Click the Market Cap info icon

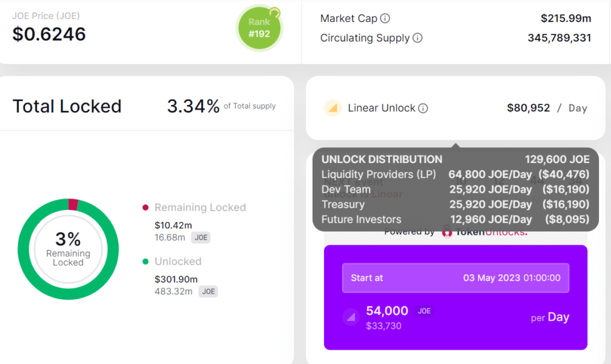[385, 18]
